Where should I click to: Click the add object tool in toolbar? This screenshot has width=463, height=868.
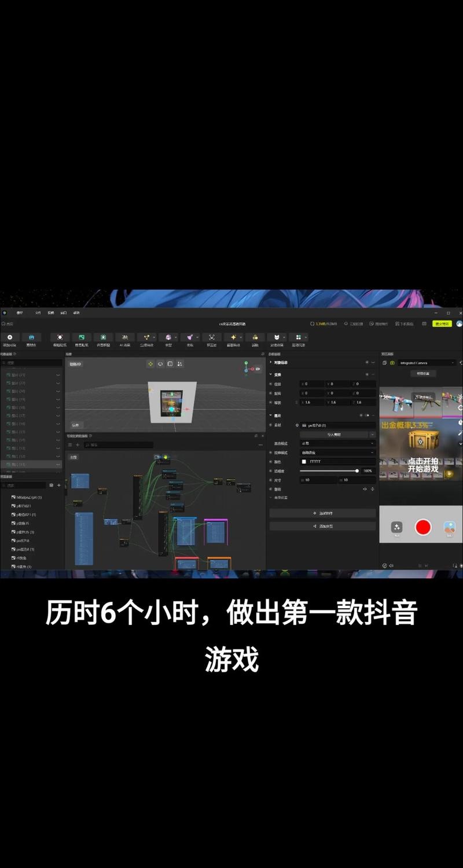pyautogui.click(x=9, y=339)
